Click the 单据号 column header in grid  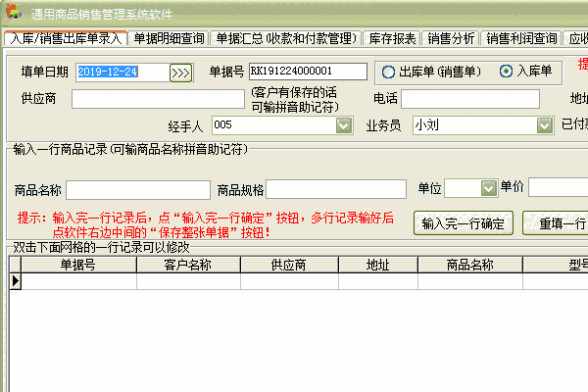click(x=78, y=265)
